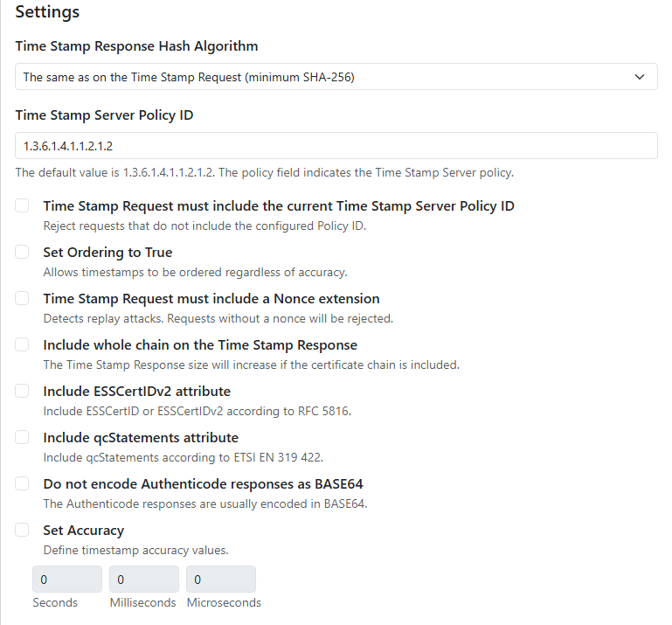Click the 'Settings' heading
This screenshot has height=625, width=672.
47,12
